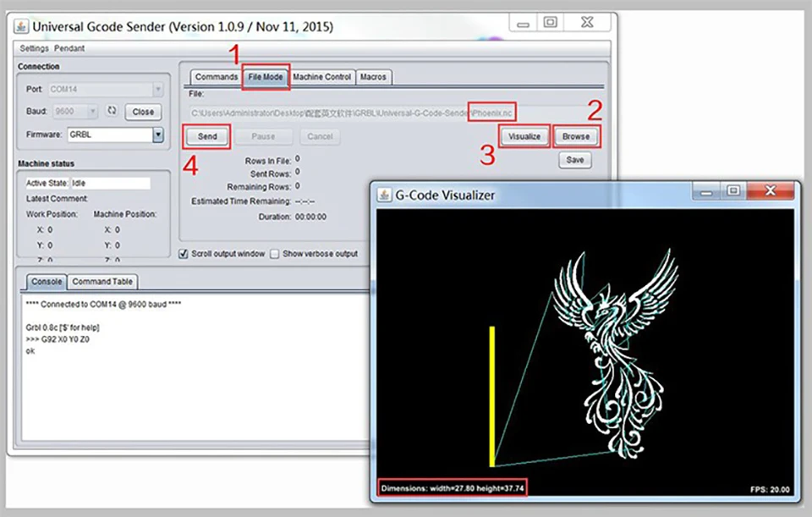Close the G-Code Visualizer window
The height and width of the screenshot is (517, 812).
[770, 190]
